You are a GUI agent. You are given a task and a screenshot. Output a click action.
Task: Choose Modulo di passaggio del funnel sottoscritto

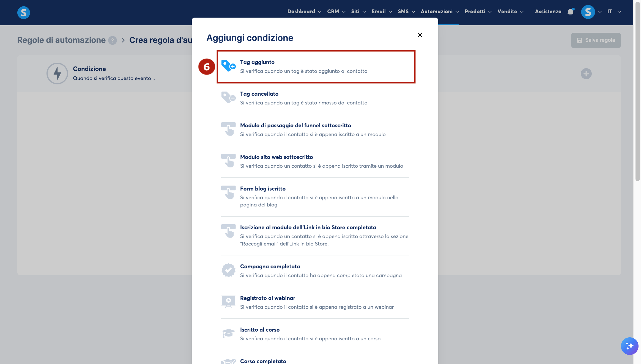pos(315,130)
